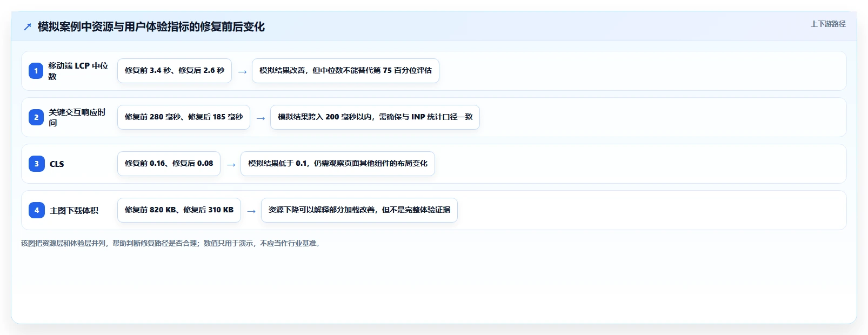Click the arrow in the 关键交互响应时间 row

[261, 118]
